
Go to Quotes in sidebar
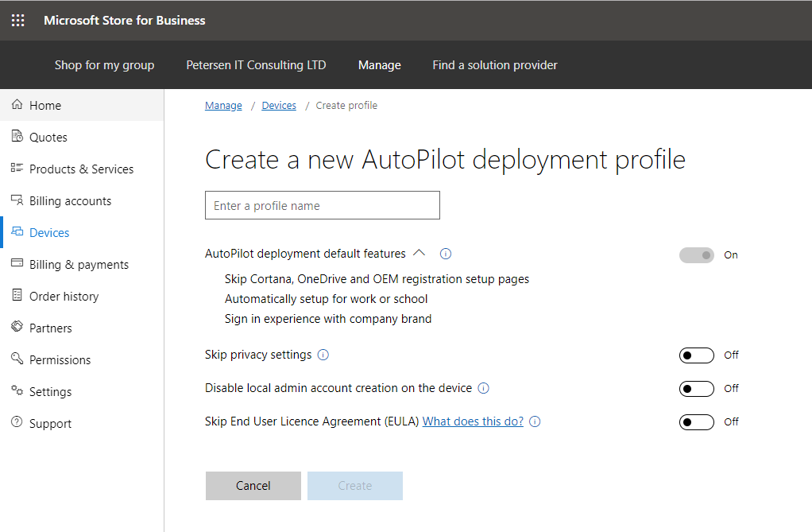pos(82,137)
